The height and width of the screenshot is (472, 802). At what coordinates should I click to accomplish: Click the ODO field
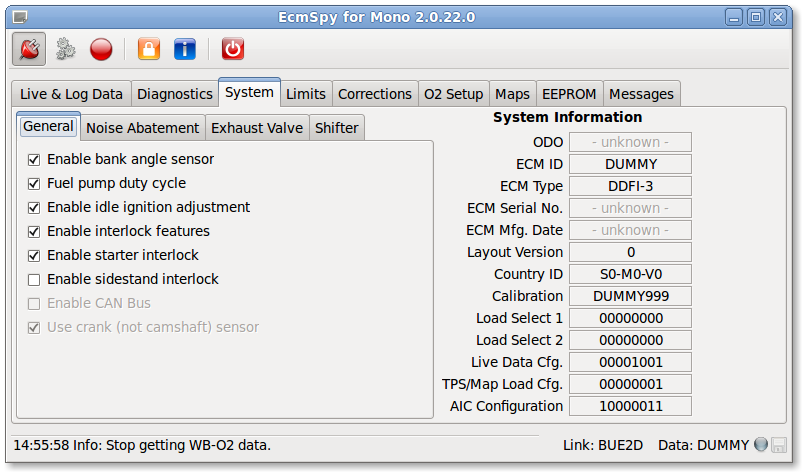click(630, 142)
